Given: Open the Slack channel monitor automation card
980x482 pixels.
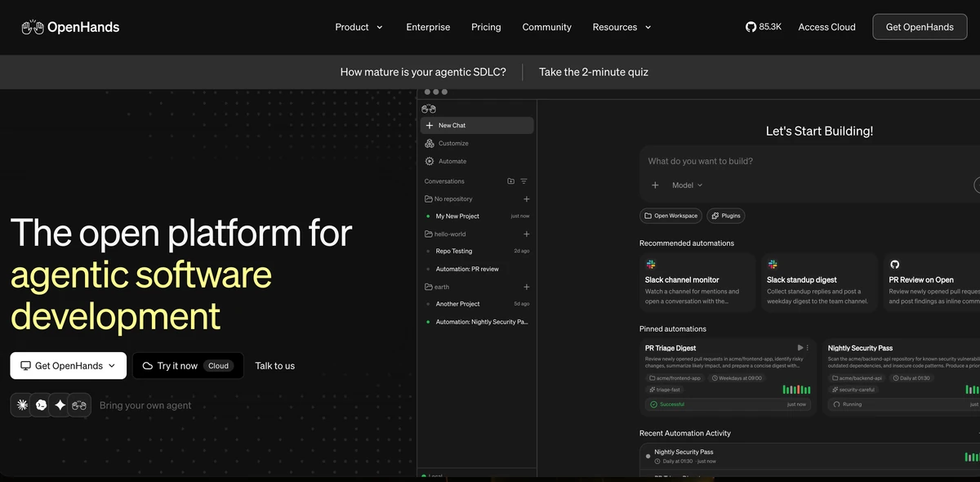Looking at the screenshot, I should [697, 283].
